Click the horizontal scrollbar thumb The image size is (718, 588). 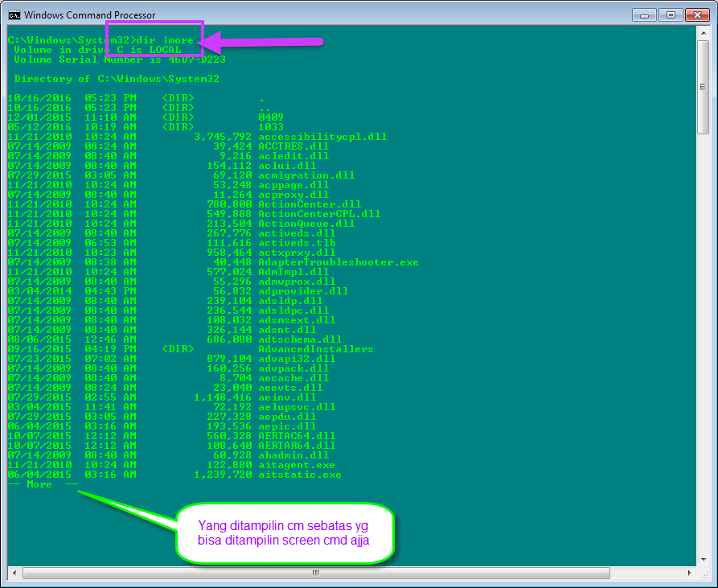click(315, 574)
